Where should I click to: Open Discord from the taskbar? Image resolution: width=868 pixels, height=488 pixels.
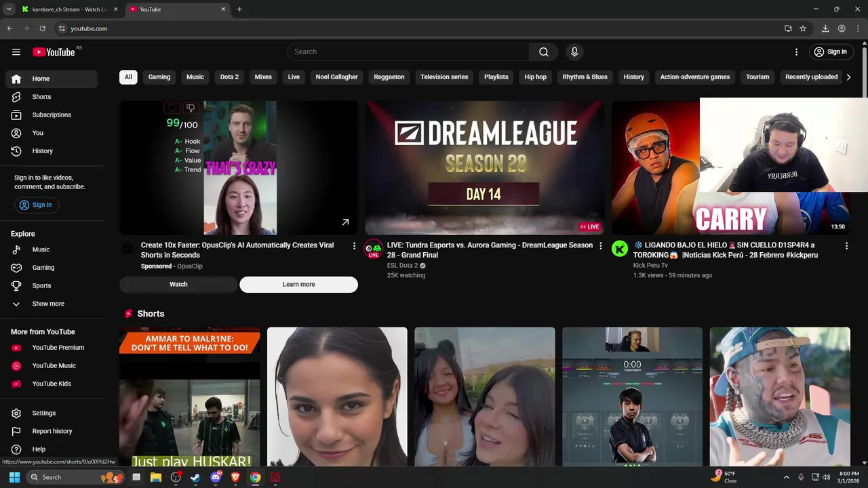[216, 477]
